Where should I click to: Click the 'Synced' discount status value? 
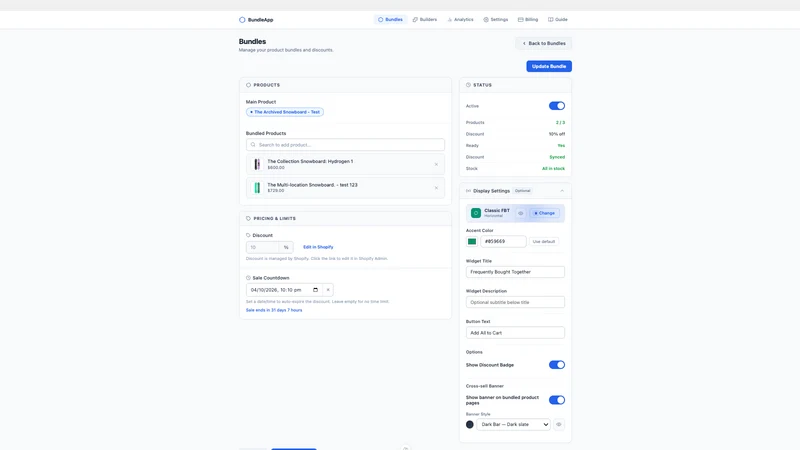[557, 157]
